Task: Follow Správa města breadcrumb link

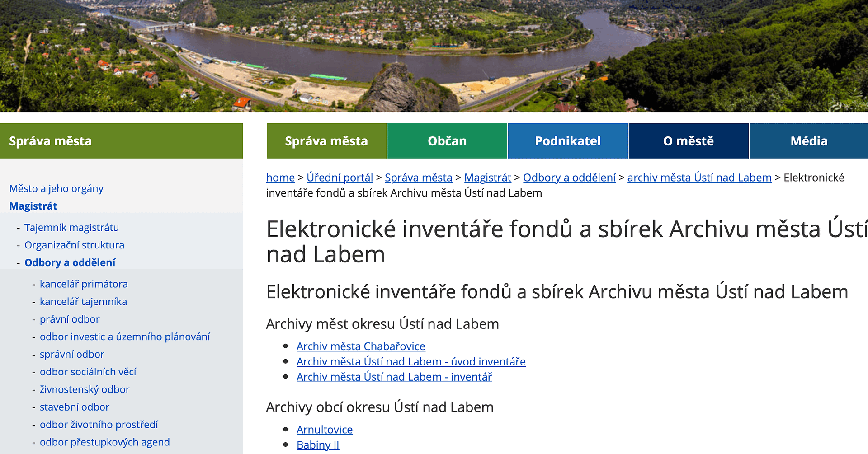Action: [x=418, y=178]
